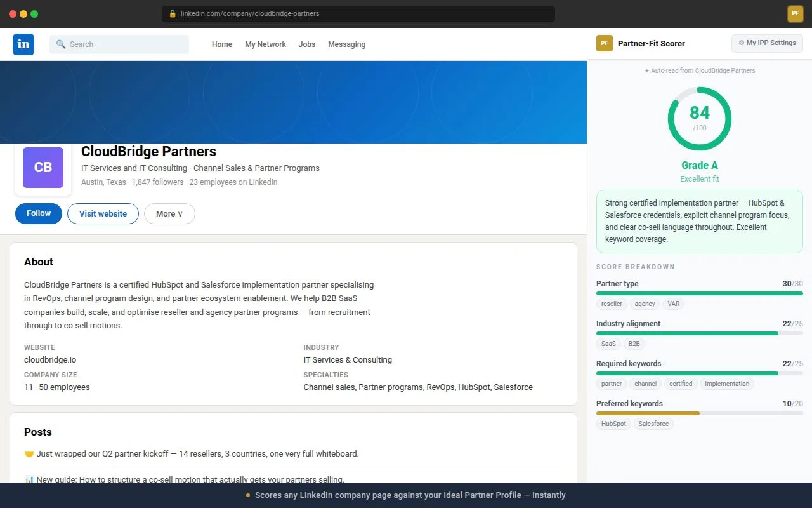The height and width of the screenshot is (508, 812).
Task: Click the 'Austin, Texas' location text
Action: (x=103, y=182)
